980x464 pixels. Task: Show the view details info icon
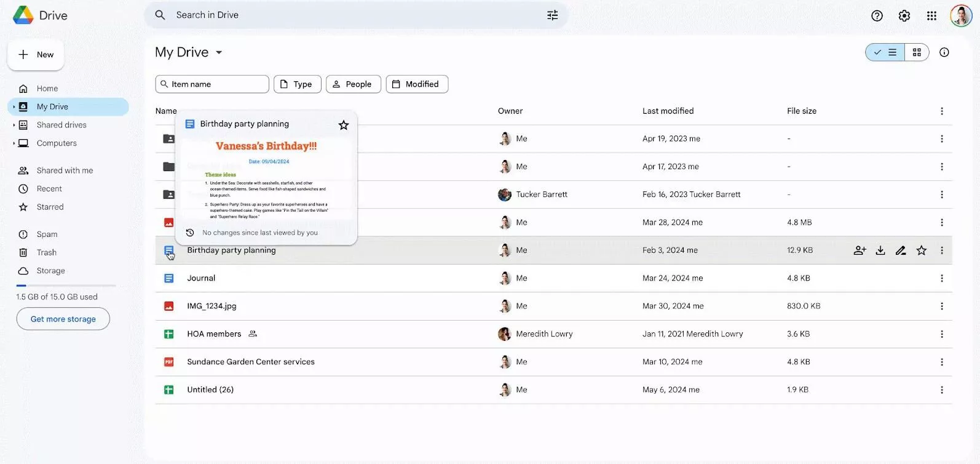944,52
